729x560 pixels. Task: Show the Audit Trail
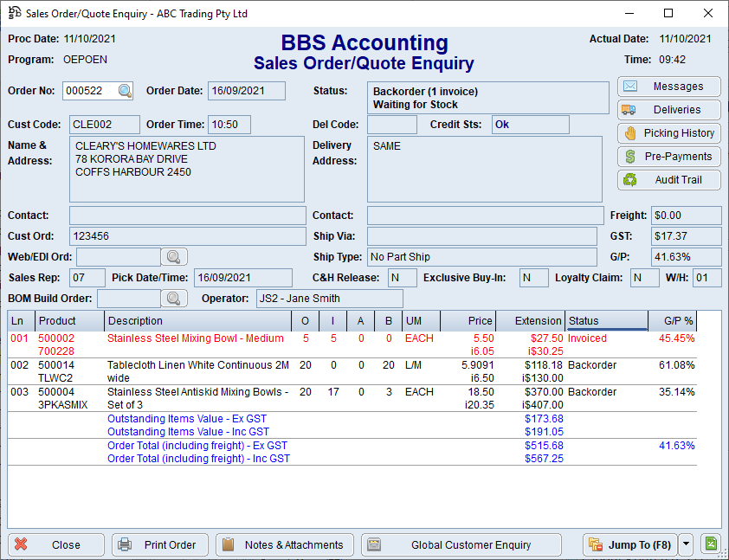[669, 180]
